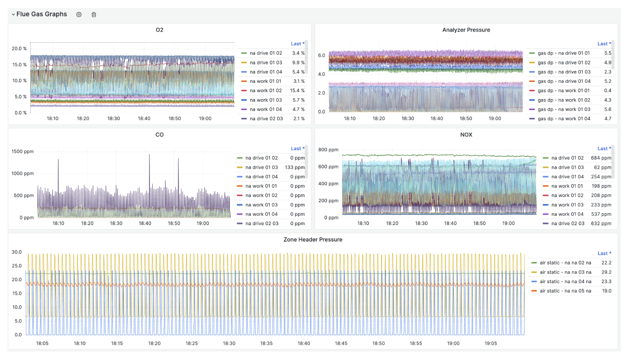Collapse the Flue Gas Graphs row

tap(13, 14)
